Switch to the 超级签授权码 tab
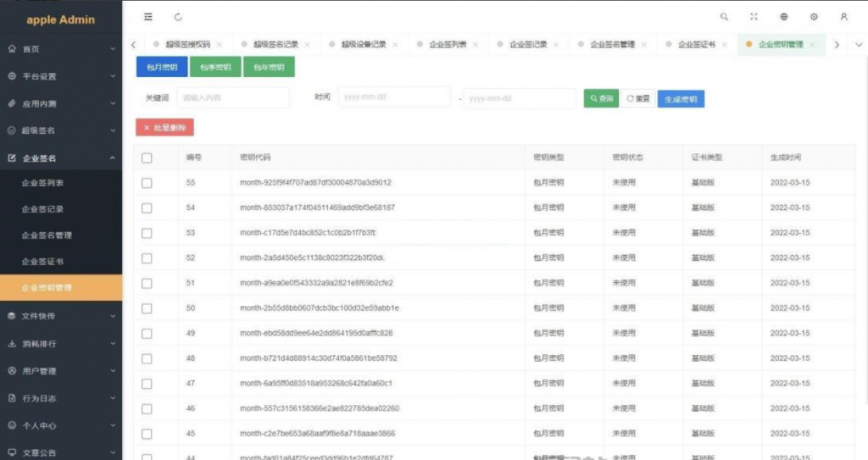Screen dimensions: 868x460 (187, 44)
